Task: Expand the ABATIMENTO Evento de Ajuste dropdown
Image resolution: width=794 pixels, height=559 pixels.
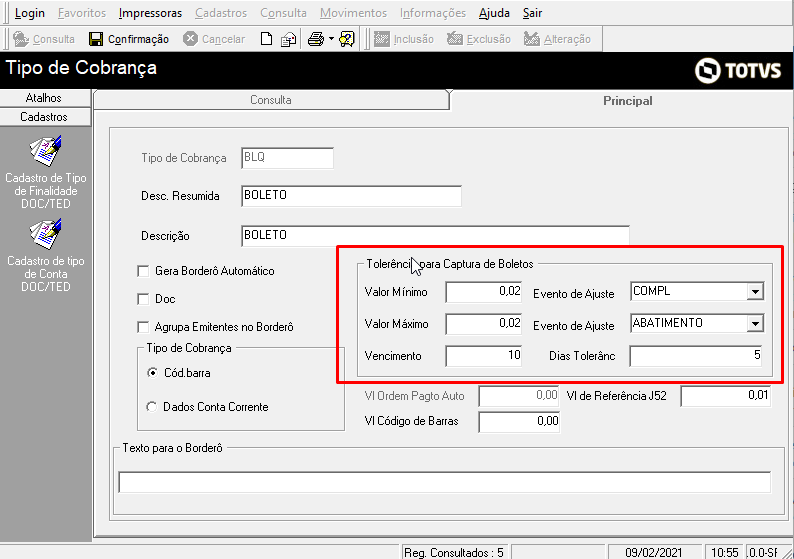Action: 755,324
